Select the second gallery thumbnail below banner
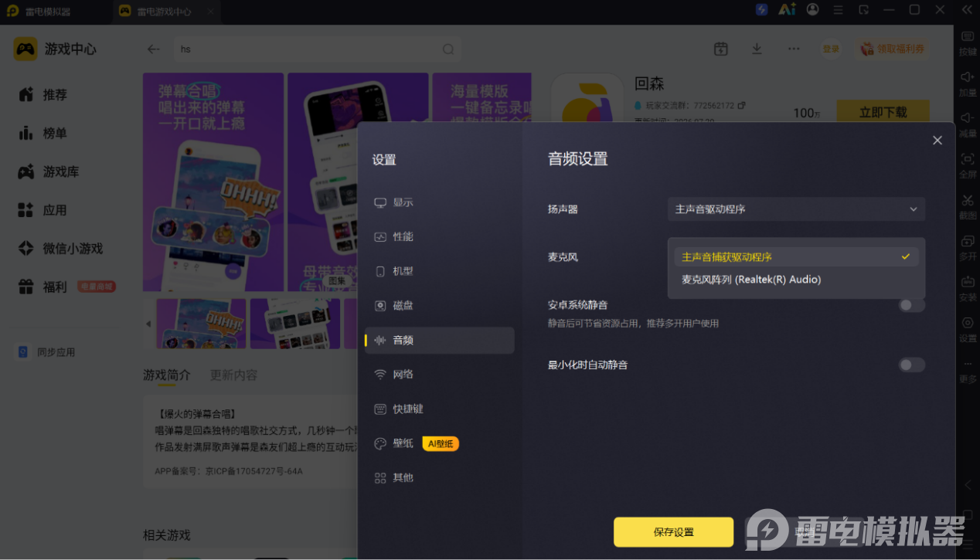The height and width of the screenshot is (560, 980). [294, 324]
